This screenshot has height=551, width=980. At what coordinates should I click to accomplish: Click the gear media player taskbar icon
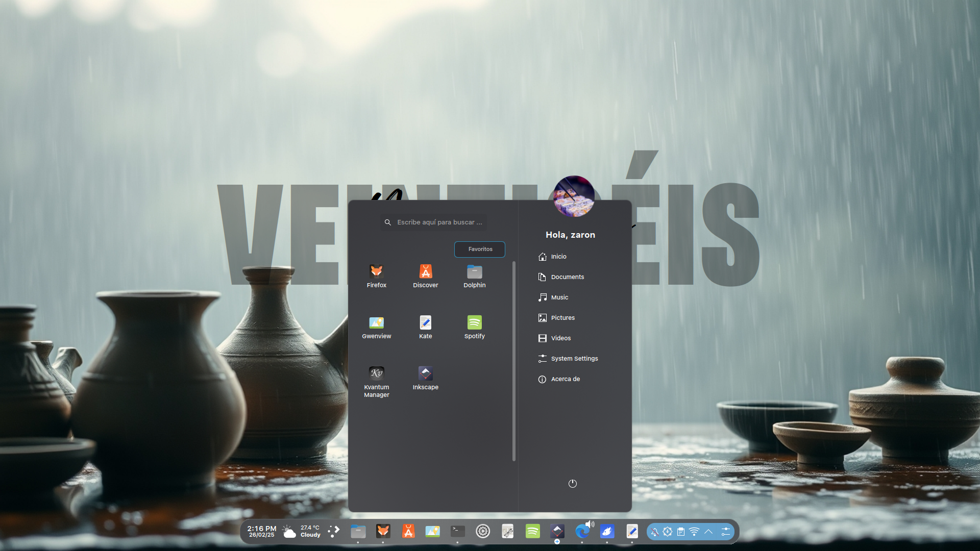[483, 532]
